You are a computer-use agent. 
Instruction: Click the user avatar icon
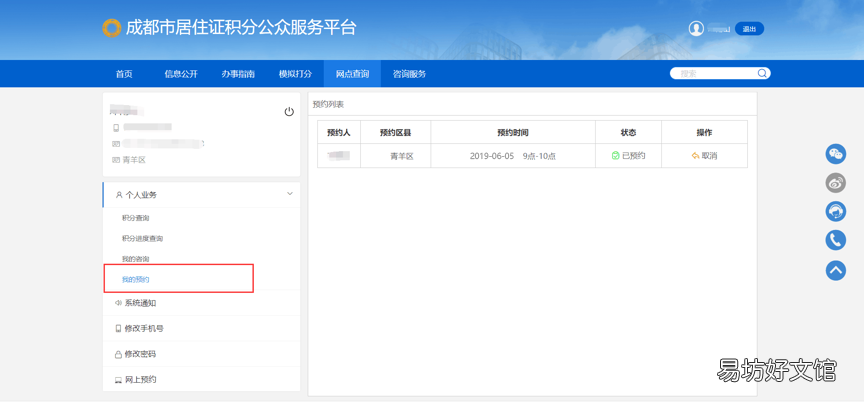(696, 29)
